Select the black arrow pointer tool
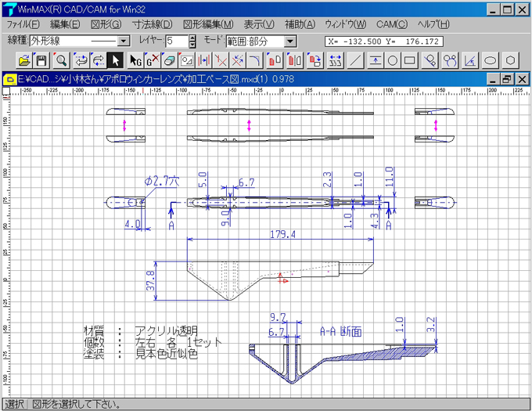Image resolution: width=532 pixels, height=411 pixels. click(115, 60)
